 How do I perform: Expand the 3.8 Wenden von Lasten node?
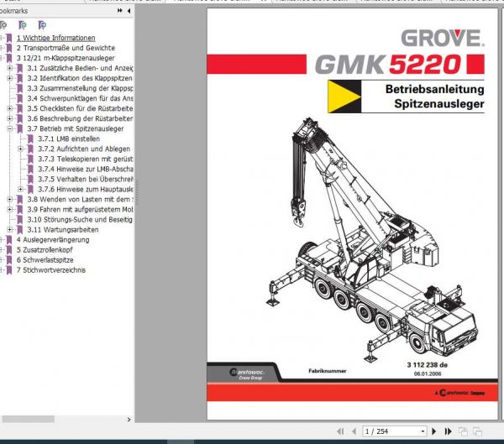9,199
